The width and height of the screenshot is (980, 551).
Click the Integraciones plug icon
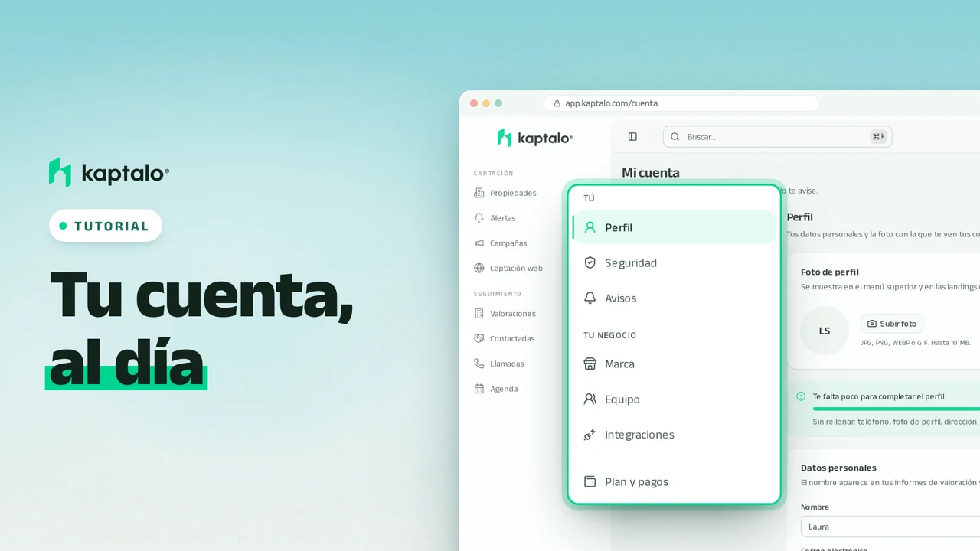(x=590, y=435)
